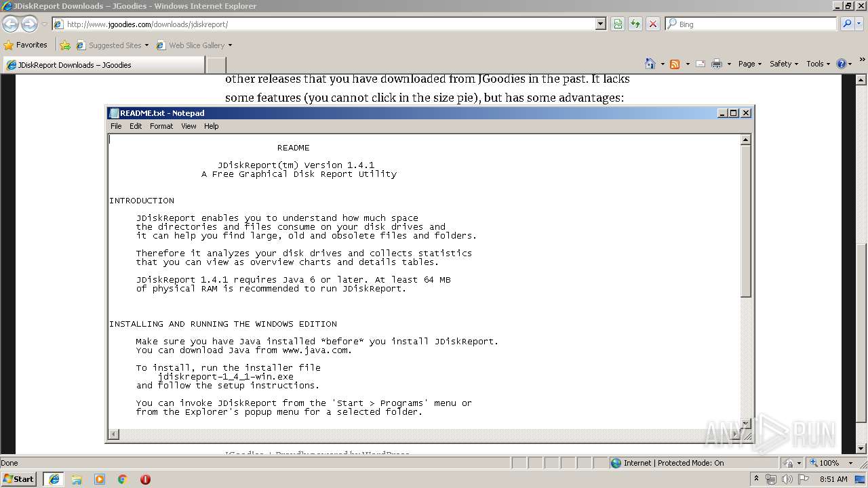This screenshot has width=868, height=488.
Task: Click the 'jdiskreport-1_4_1-win.exe' text line
Action: [226, 377]
